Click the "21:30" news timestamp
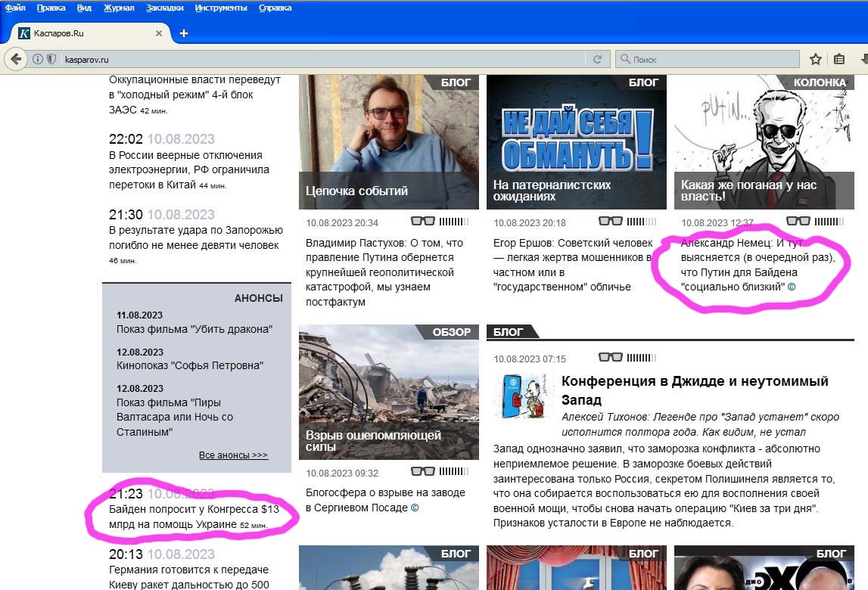Screen dimensions: 868x590 tap(126, 214)
